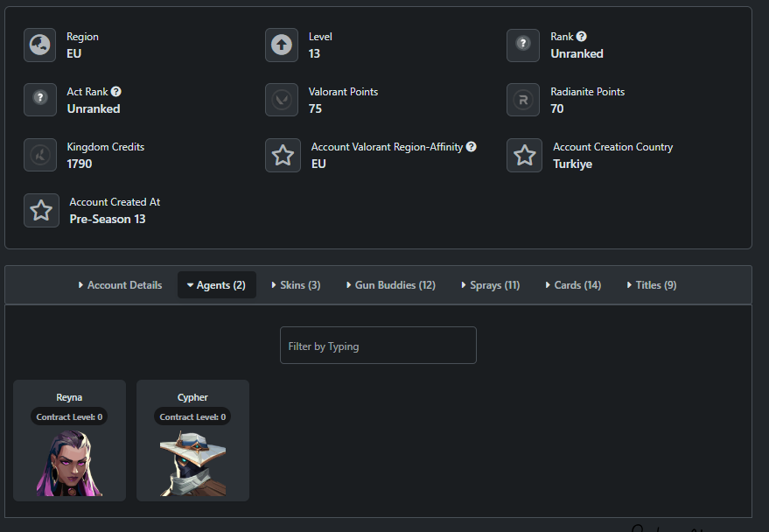Image resolution: width=769 pixels, height=532 pixels.
Task: Click the EU value under Region-Affinity
Action: point(318,164)
